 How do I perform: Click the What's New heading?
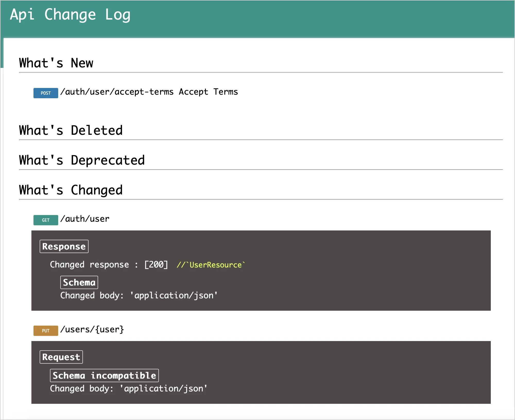[x=56, y=63]
